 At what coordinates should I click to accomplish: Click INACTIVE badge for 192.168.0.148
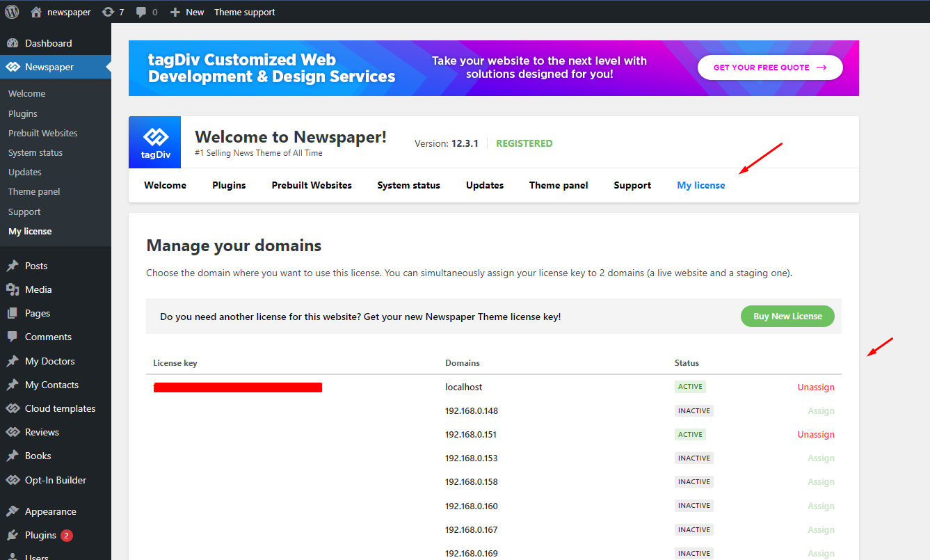coord(694,410)
